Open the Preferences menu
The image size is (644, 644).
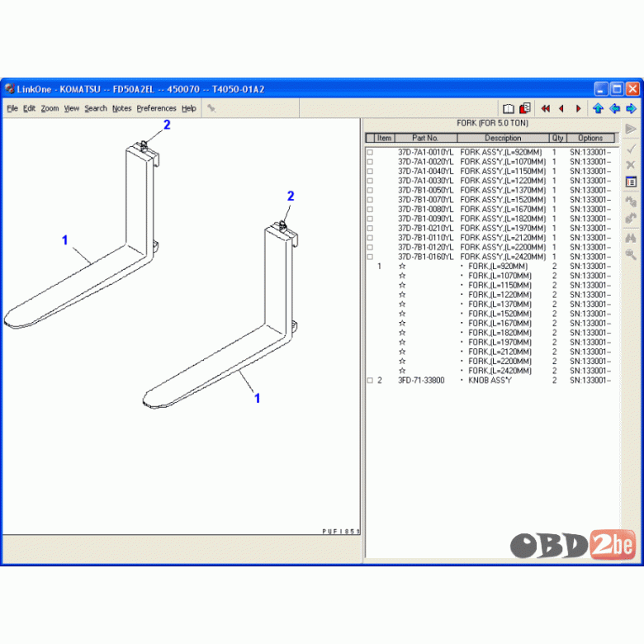pyautogui.click(x=157, y=108)
